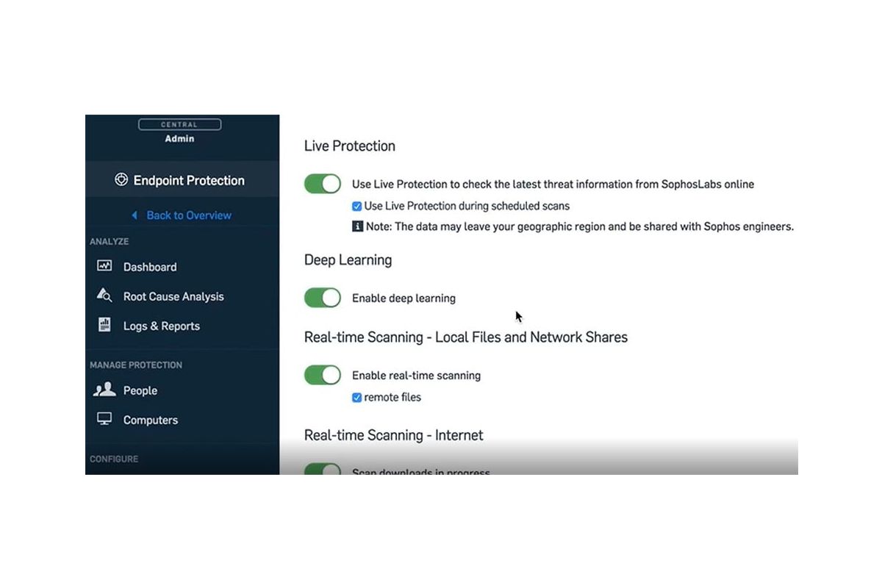Viewport: 882px width, 588px height.
Task: Click the SophosLabs online description text
Action: pos(553,184)
